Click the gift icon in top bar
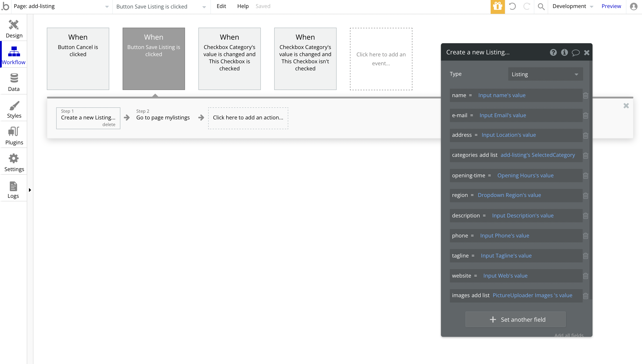642x364 pixels. [x=498, y=6]
